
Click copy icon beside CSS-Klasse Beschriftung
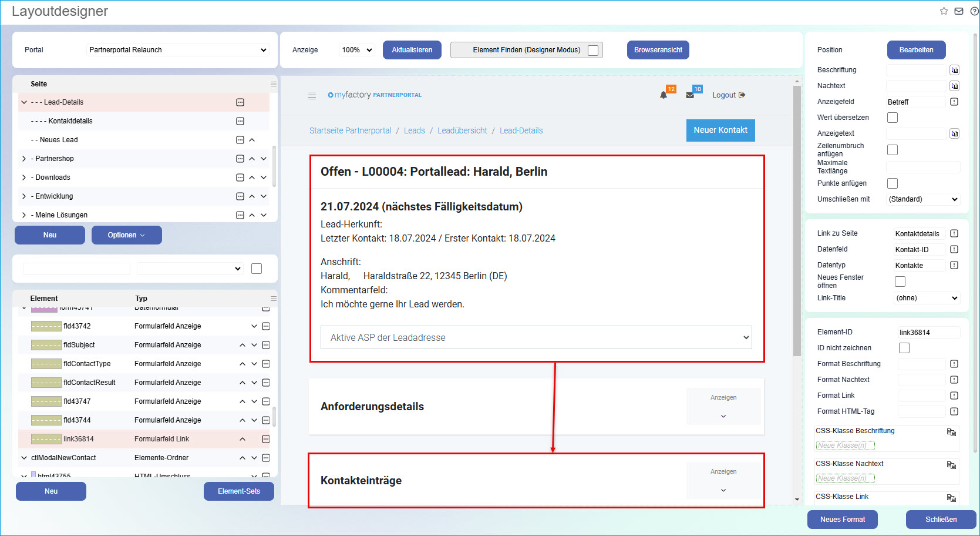(x=951, y=432)
